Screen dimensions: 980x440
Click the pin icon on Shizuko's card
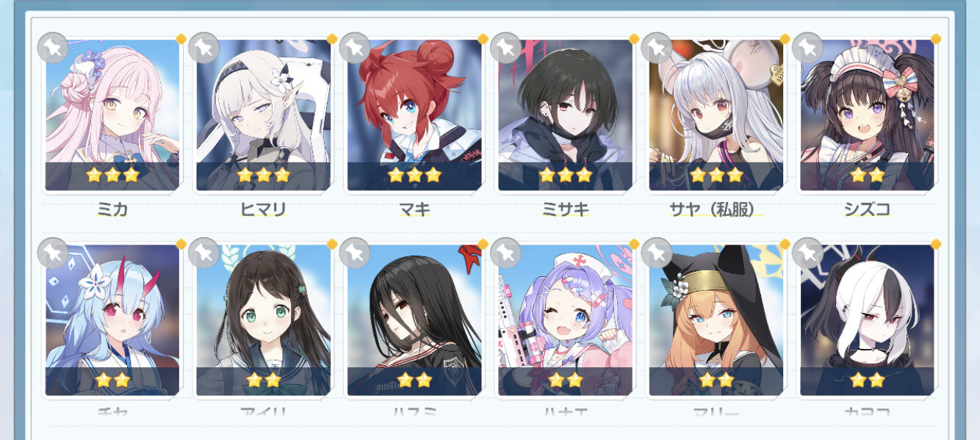coord(807,48)
